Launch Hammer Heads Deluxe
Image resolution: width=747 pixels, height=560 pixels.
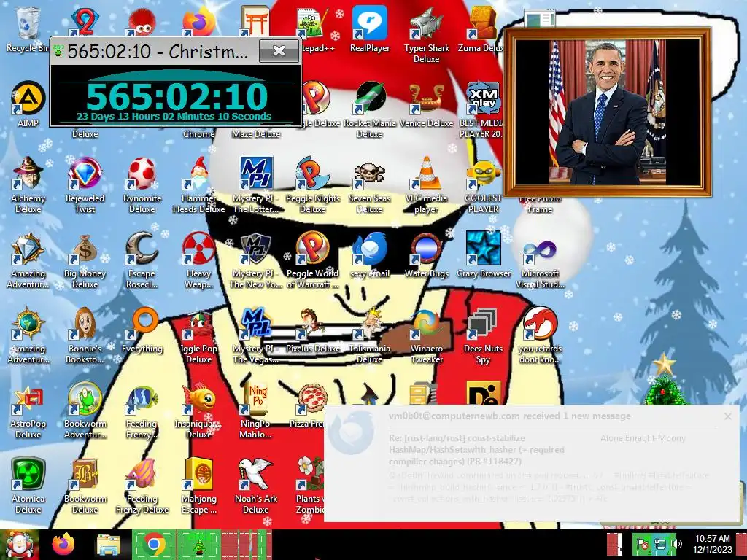198,186
